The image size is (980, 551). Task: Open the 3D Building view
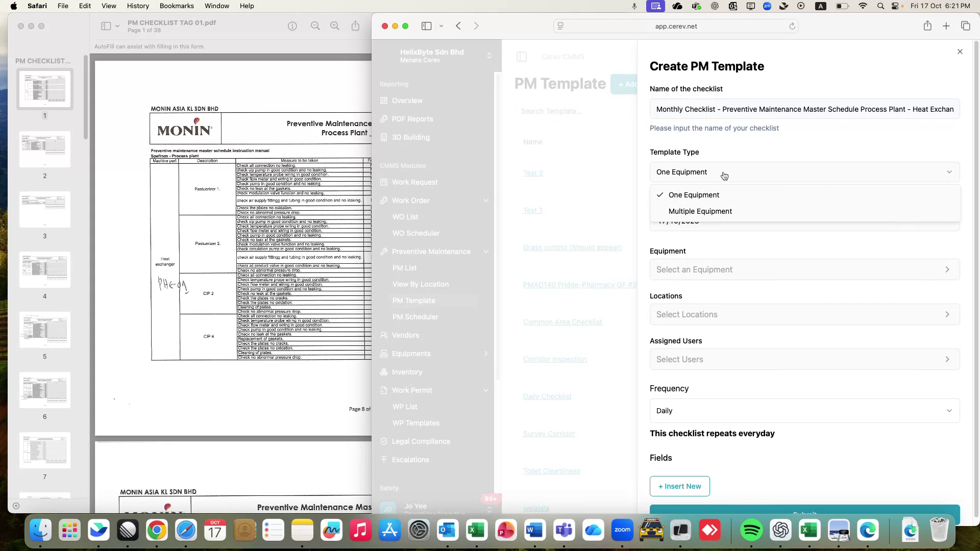410,137
